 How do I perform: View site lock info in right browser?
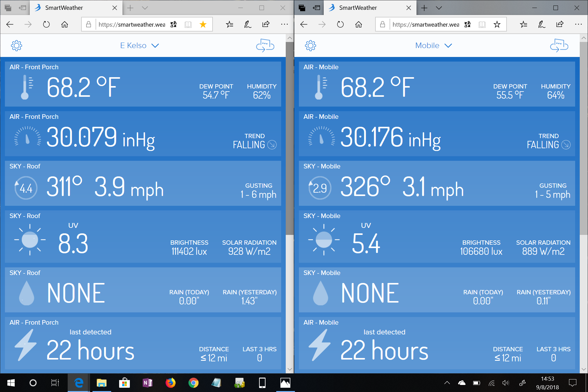pos(383,24)
